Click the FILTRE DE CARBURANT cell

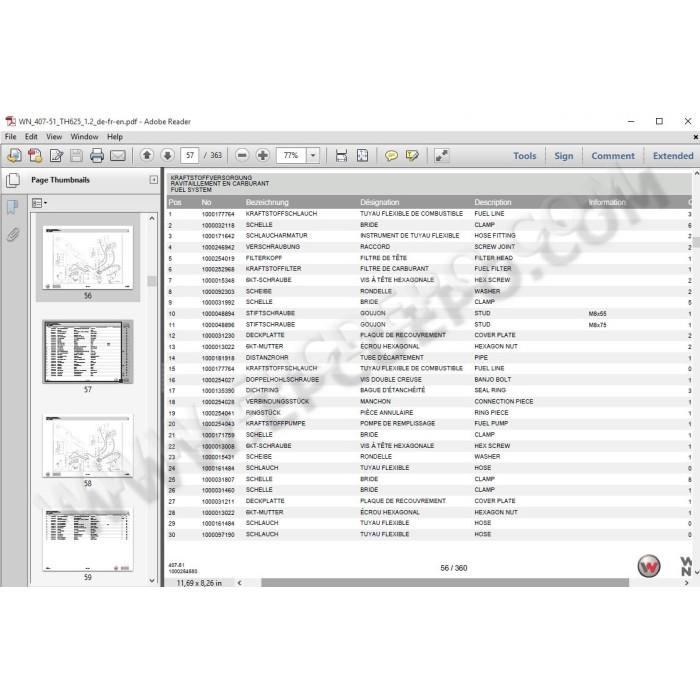(x=394, y=269)
